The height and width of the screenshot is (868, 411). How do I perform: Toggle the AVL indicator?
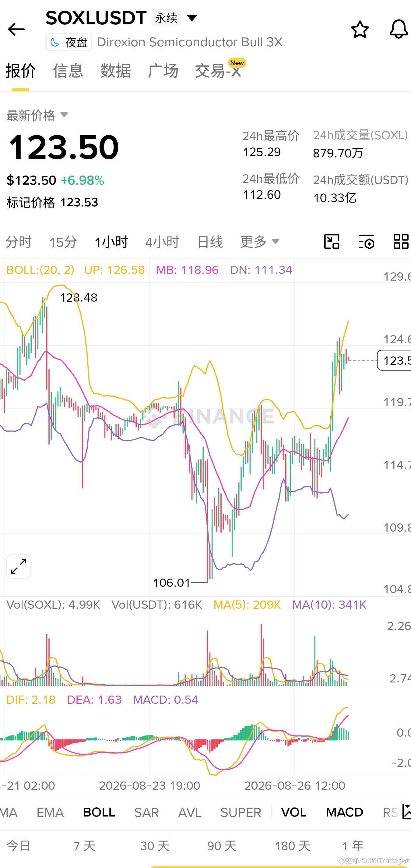tap(190, 813)
